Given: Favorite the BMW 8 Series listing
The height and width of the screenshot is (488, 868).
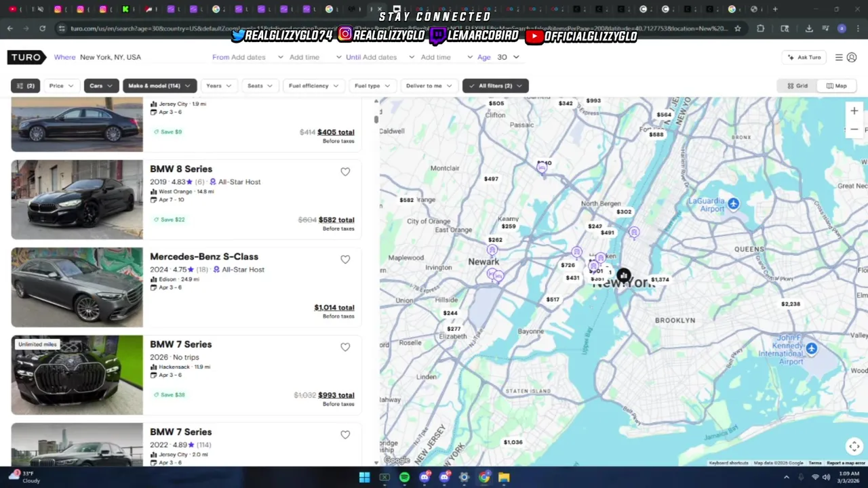Looking at the screenshot, I should pyautogui.click(x=345, y=172).
